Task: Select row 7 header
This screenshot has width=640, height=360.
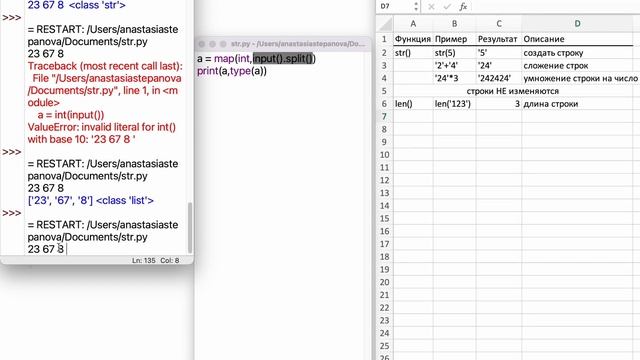Action: point(384,116)
